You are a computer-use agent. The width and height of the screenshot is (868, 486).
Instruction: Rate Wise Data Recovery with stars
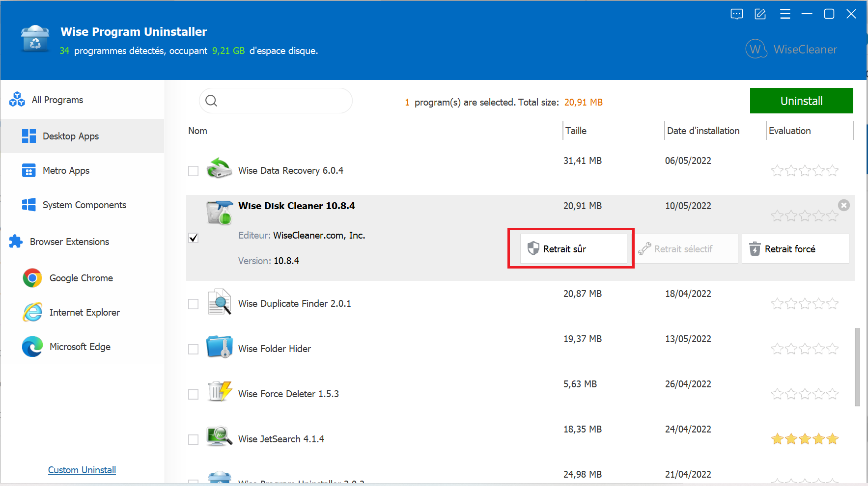point(805,170)
